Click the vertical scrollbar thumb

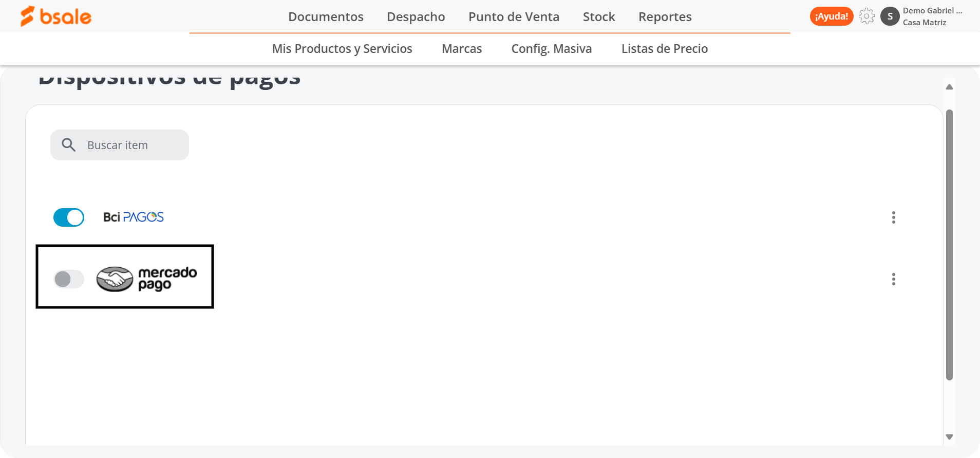tap(949, 245)
